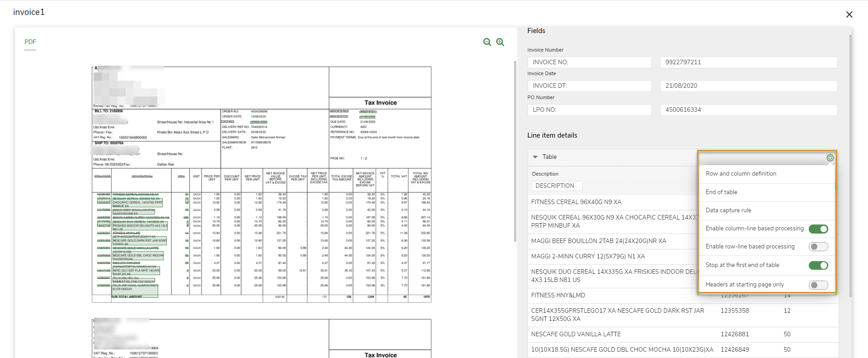Click the cell value 12355358
This screenshot has width=868, height=358.
(x=735, y=311)
